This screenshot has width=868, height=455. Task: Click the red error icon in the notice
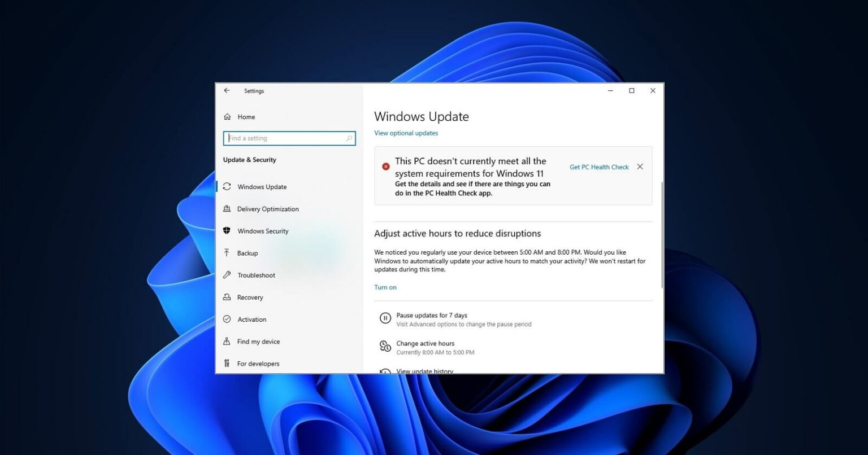coord(386,166)
